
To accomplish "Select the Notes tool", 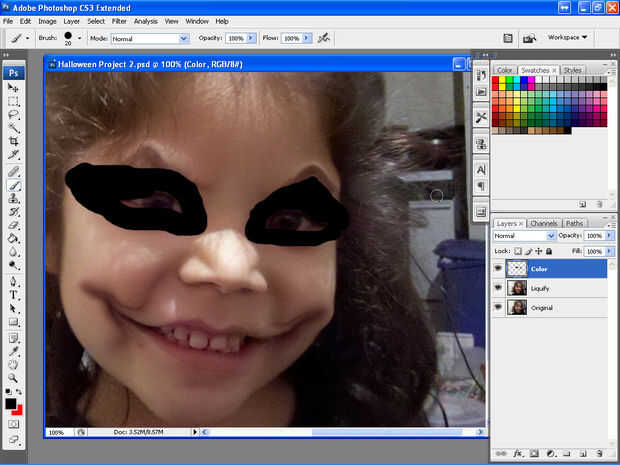I will click(x=13, y=338).
